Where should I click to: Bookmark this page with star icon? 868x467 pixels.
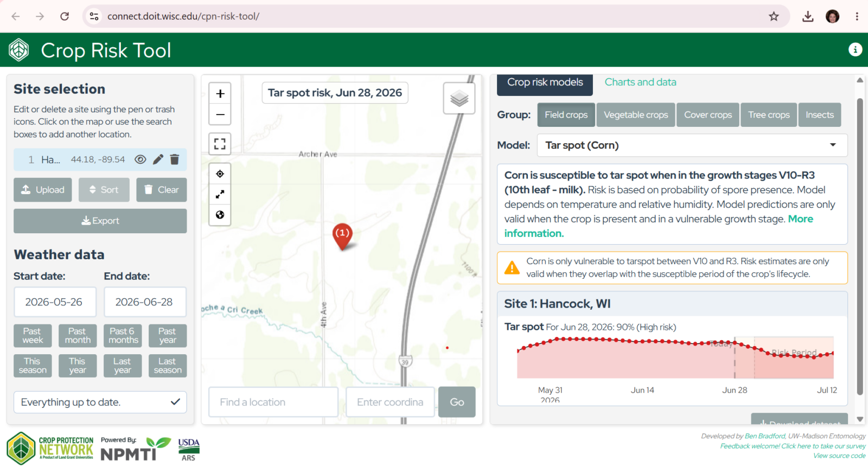pyautogui.click(x=774, y=16)
